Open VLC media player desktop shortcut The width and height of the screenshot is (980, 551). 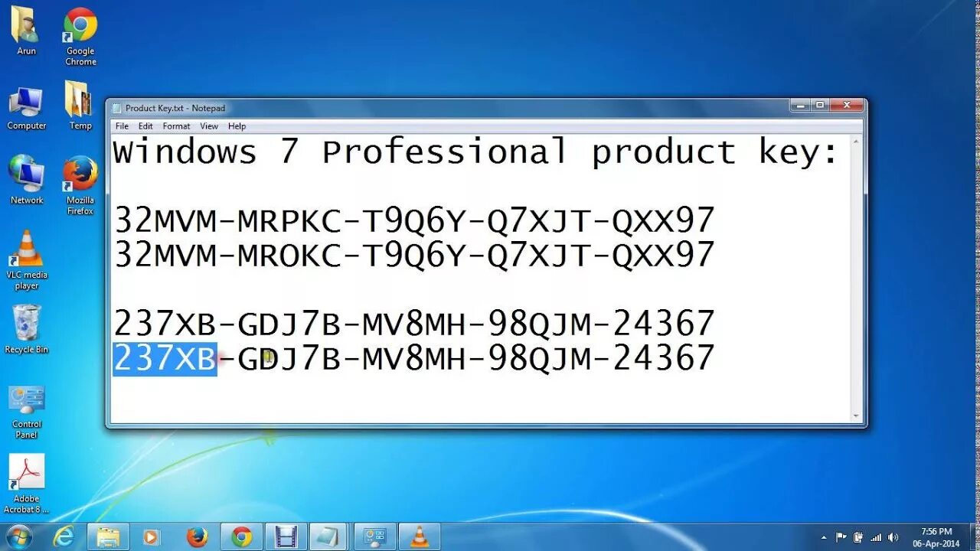click(27, 260)
